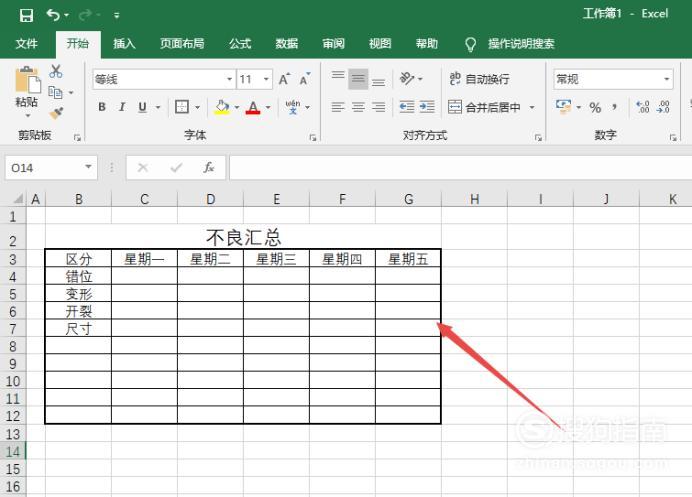The width and height of the screenshot is (692, 497).
Task: Open the font size dropdown 11
Action: pyautogui.click(x=266, y=79)
